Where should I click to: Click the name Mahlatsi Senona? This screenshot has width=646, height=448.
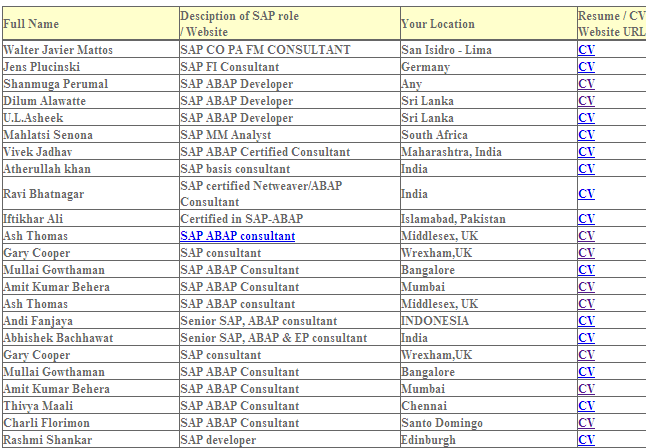48,135
